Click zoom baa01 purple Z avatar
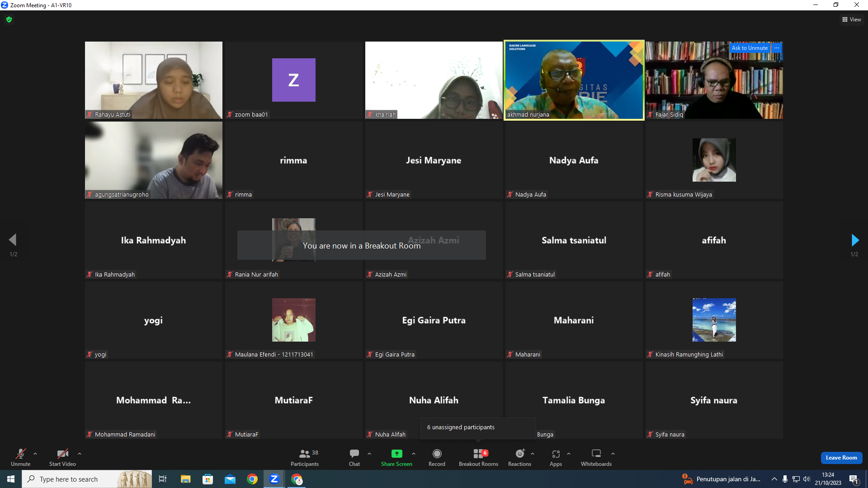 (x=294, y=80)
